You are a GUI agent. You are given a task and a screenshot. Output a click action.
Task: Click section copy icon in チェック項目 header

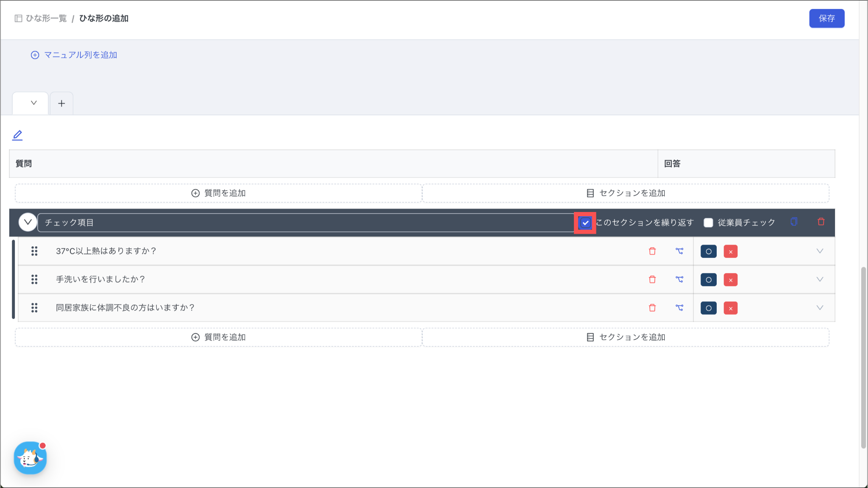point(794,222)
